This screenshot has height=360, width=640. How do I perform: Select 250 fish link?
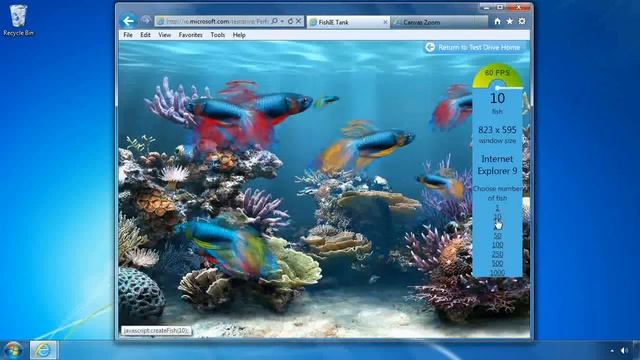(x=497, y=254)
